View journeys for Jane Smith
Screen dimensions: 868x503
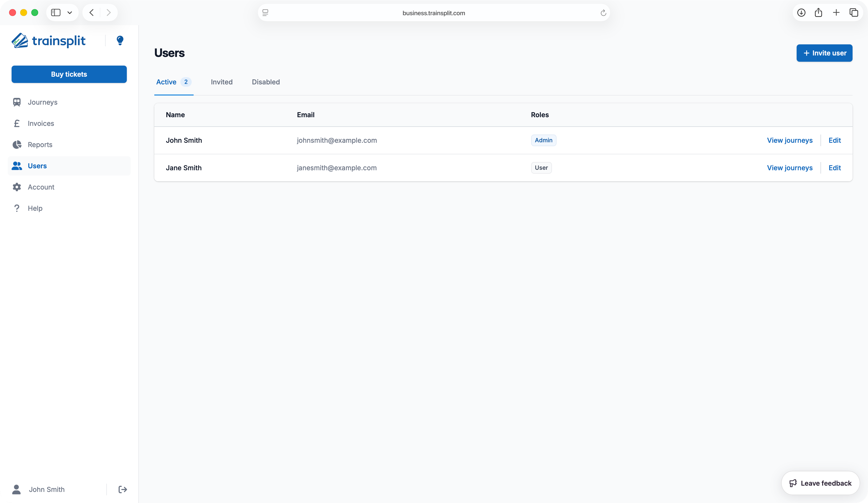pos(789,168)
